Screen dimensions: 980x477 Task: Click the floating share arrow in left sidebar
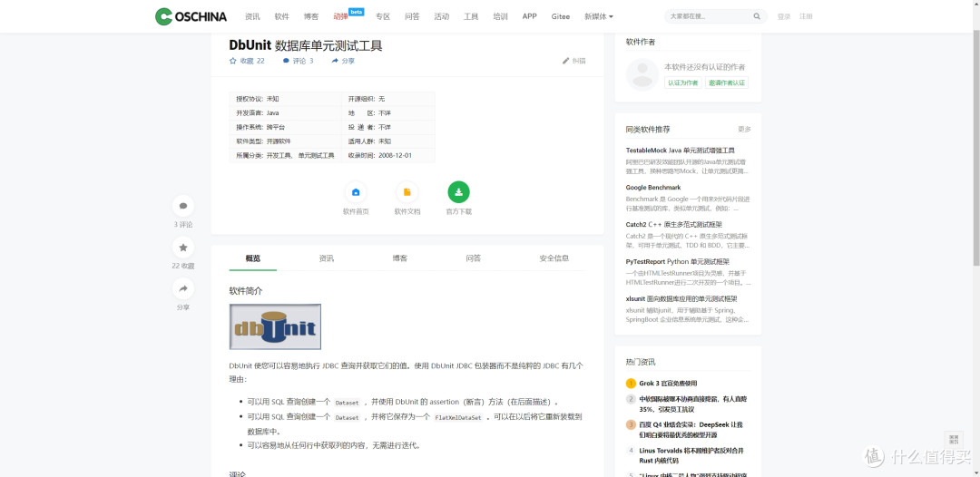183,288
